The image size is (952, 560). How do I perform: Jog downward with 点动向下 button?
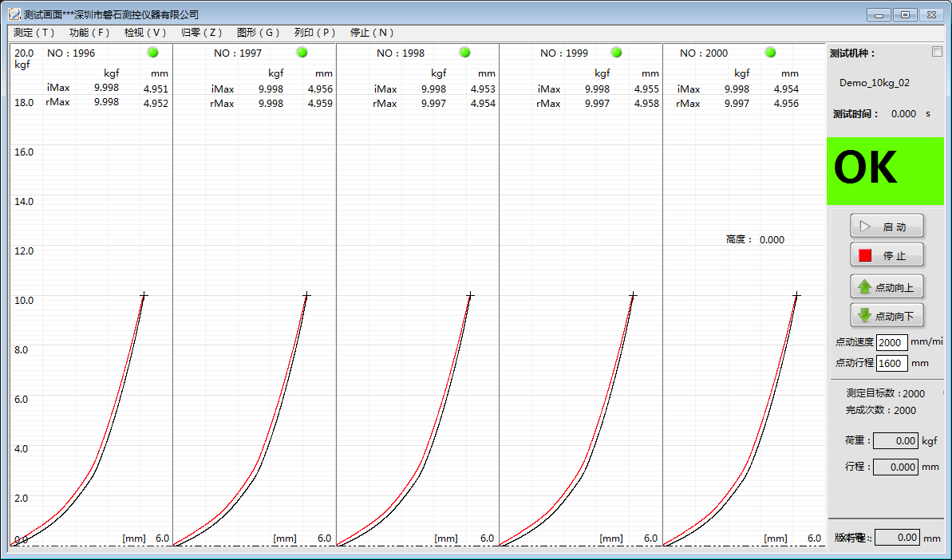[x=887, y=316]
